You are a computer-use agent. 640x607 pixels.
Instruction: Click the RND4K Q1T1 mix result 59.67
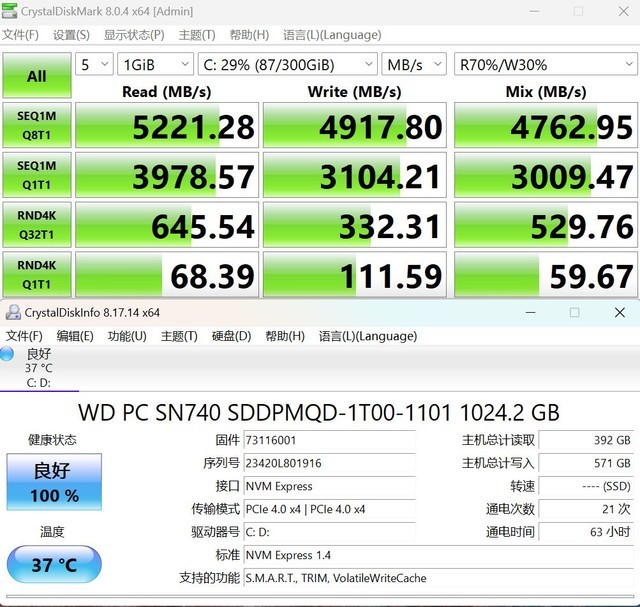(x=546, y=274)
